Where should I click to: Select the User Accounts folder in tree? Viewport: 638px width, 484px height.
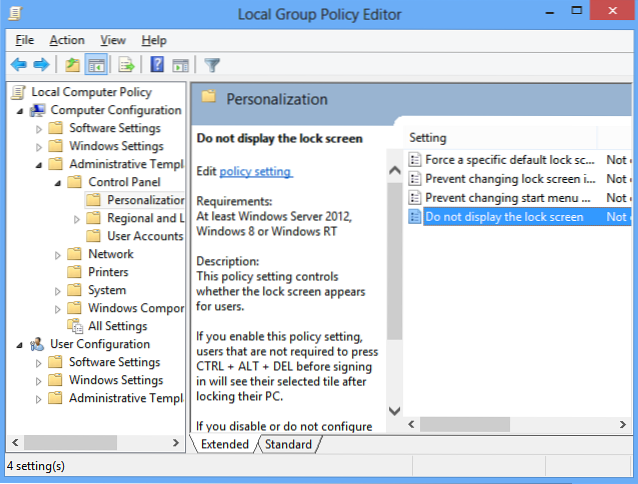[x=145, y=236]
